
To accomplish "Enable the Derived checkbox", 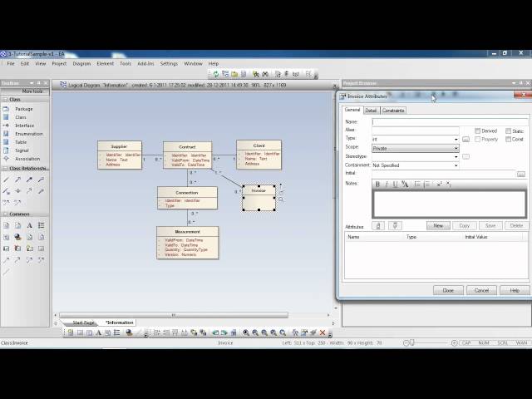I will [477, 131].
